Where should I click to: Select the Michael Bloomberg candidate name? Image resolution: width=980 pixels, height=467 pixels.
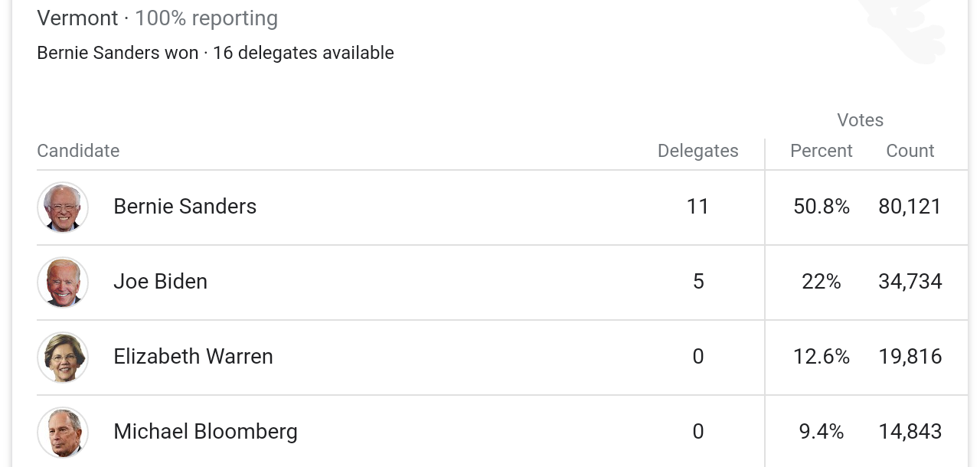tap(205, 432)
